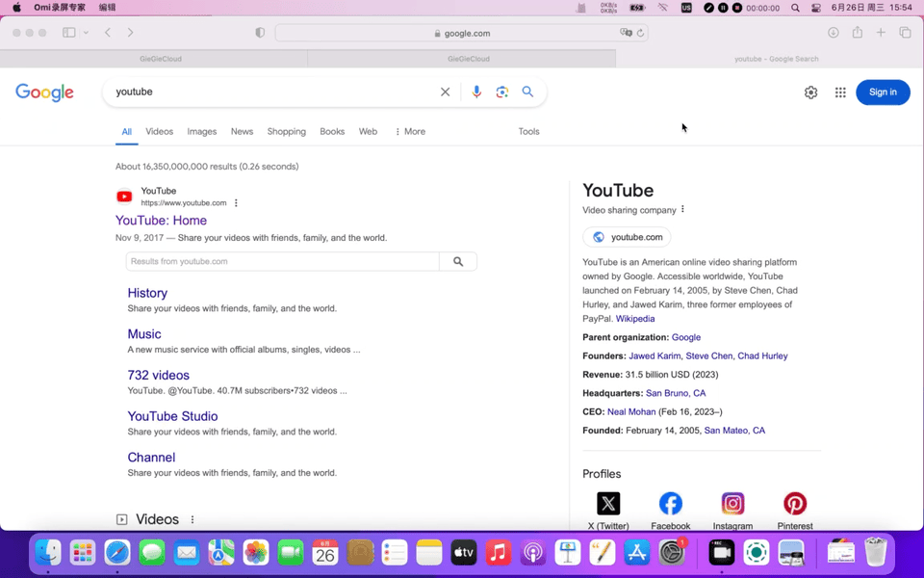Switch to the Shopping tab

(287, 132)
